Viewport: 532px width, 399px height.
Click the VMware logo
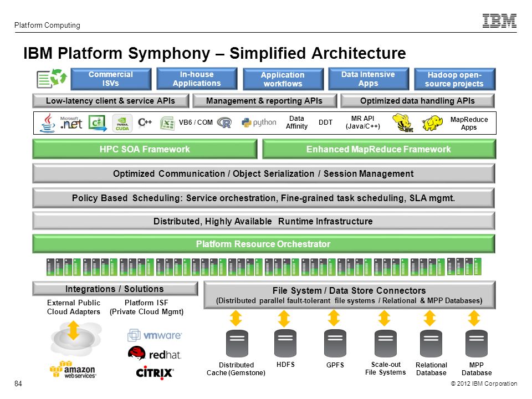155,335
